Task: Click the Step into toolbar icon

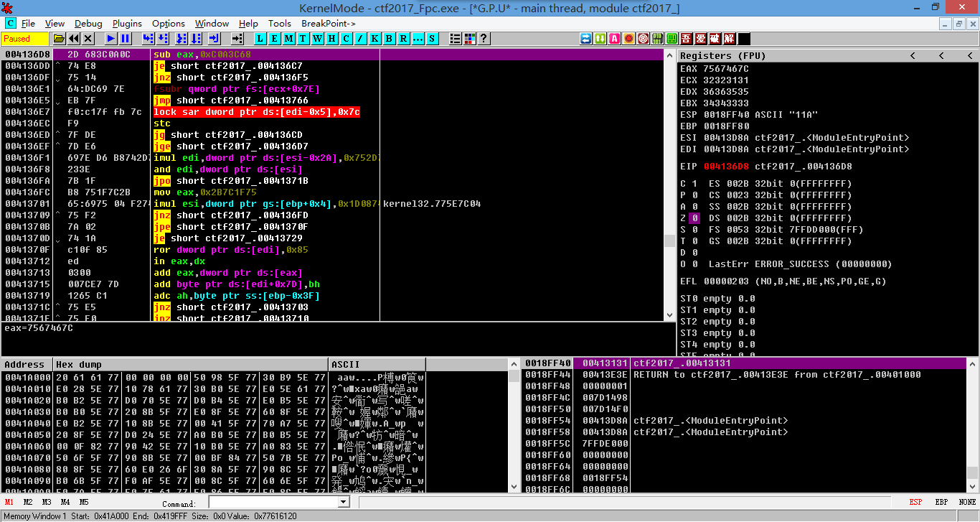Action: click(x=148, y=38)
